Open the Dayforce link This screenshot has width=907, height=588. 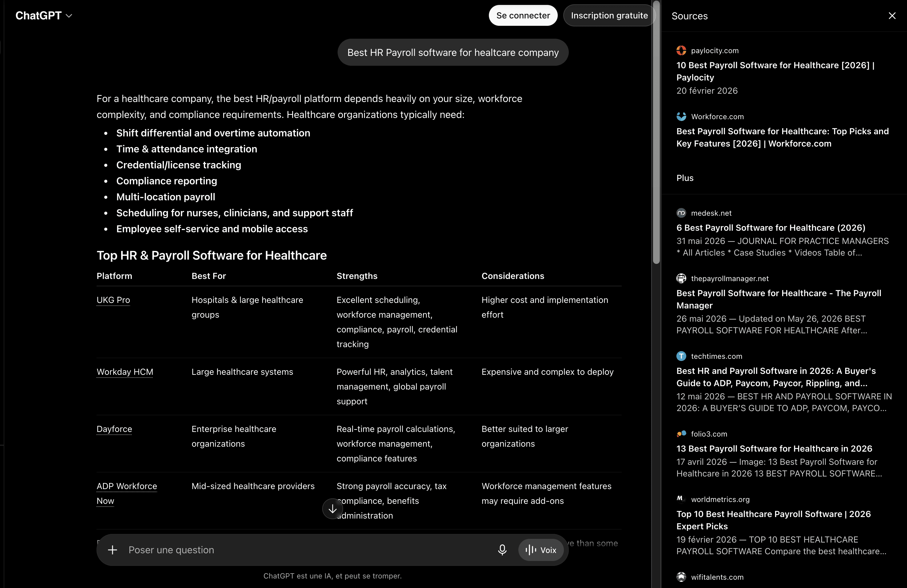coord(114,429)
